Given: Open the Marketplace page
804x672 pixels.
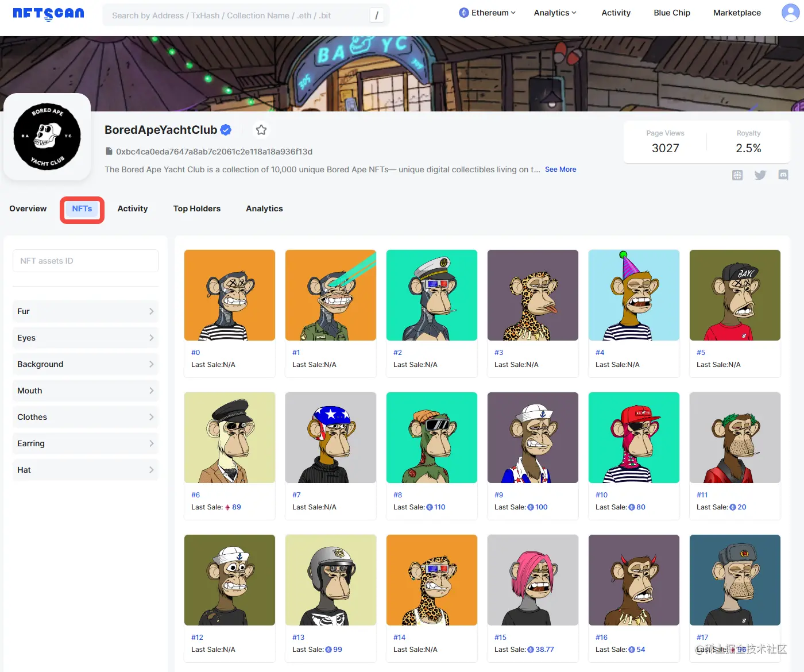Looking at the screenshot, I should point(737,12).
